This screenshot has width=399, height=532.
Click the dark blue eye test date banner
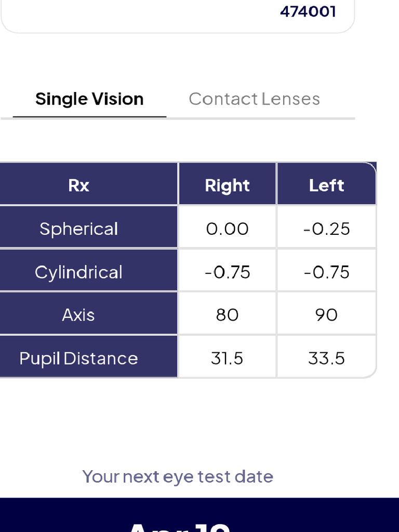[199, 515]
